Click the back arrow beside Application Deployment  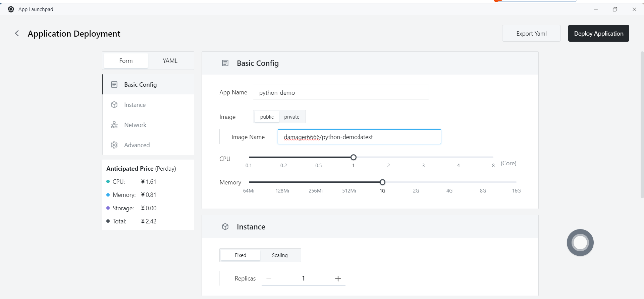17,33
